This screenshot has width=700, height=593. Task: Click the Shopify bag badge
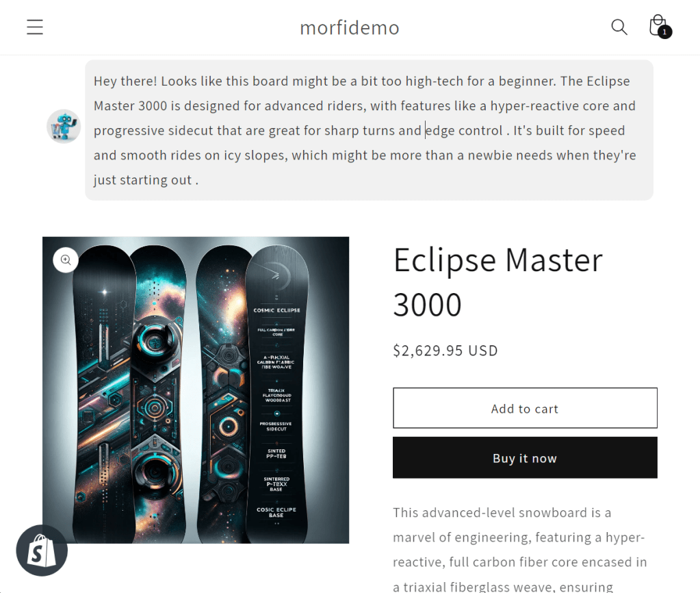pyautogui.click(x=42, y=551)
